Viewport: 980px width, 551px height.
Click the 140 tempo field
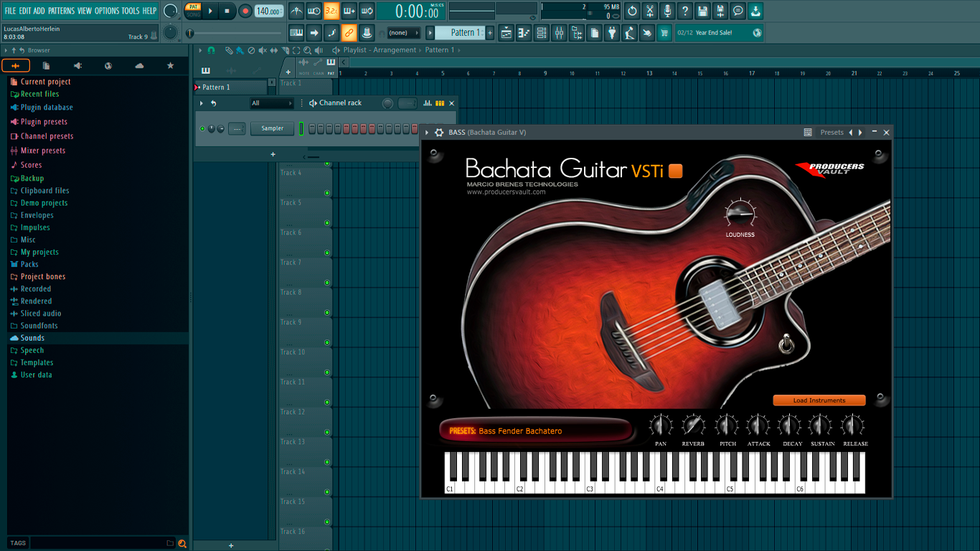click(268, 11)
